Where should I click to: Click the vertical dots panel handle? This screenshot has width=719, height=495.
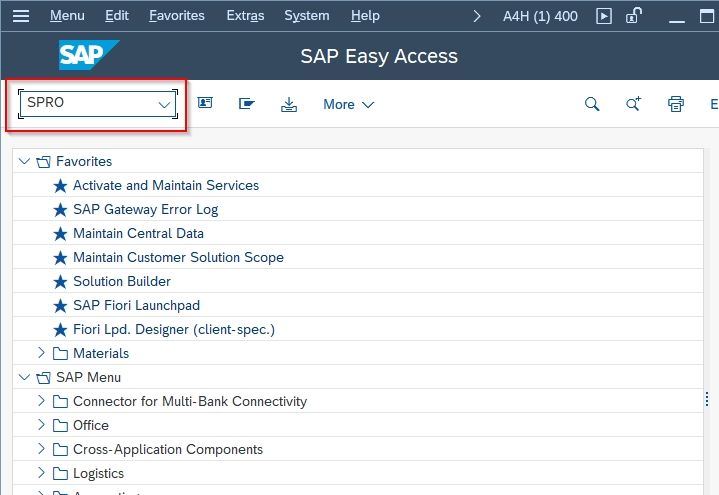[707, 399]
